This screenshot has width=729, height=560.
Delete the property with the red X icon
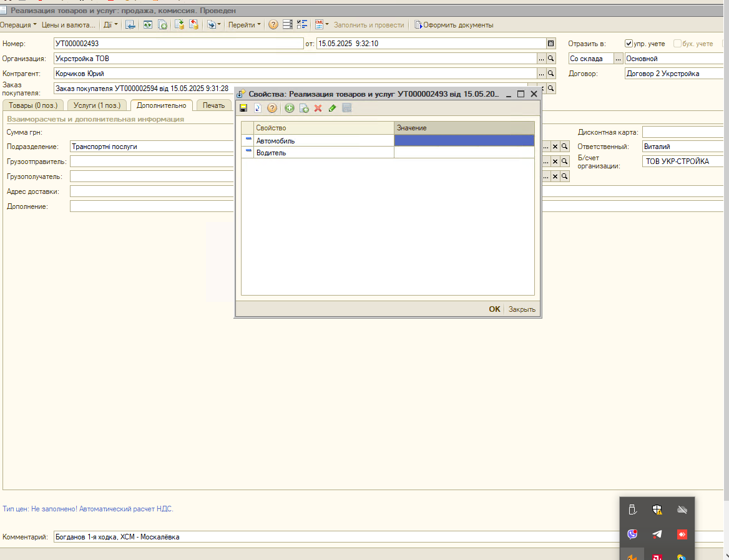(x=318, y=108)
